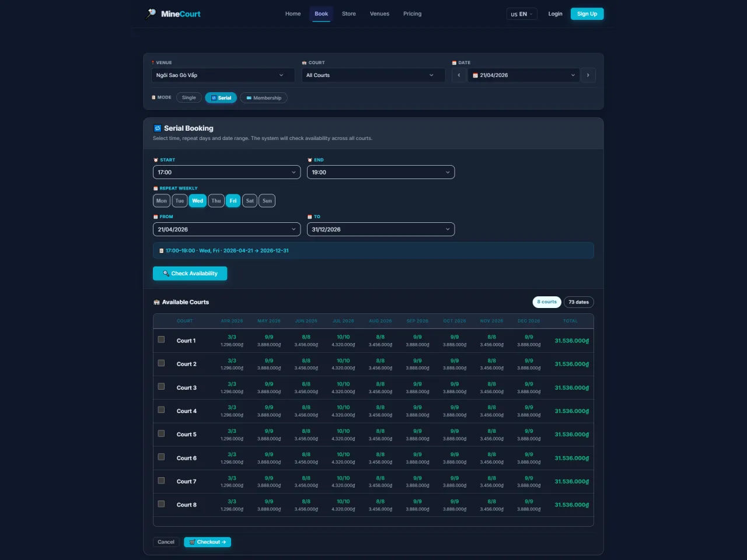This screenshot has height=560, width=747.
Task: Open the Start time dropdown
Action: coord(226,172)
